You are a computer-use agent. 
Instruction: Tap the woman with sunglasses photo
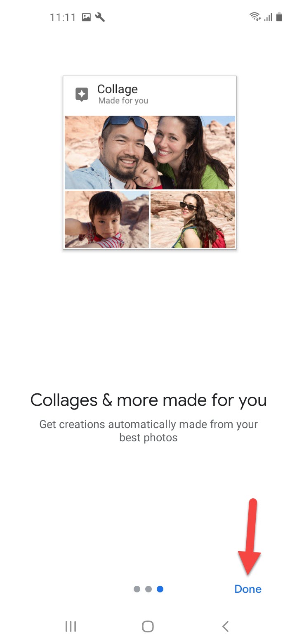tap(193, 219)
